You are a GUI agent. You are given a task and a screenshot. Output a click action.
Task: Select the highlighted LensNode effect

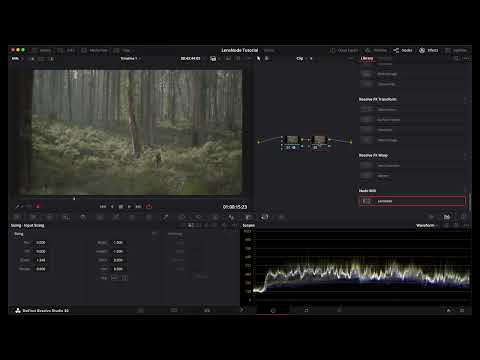click(x=412, y=201)
